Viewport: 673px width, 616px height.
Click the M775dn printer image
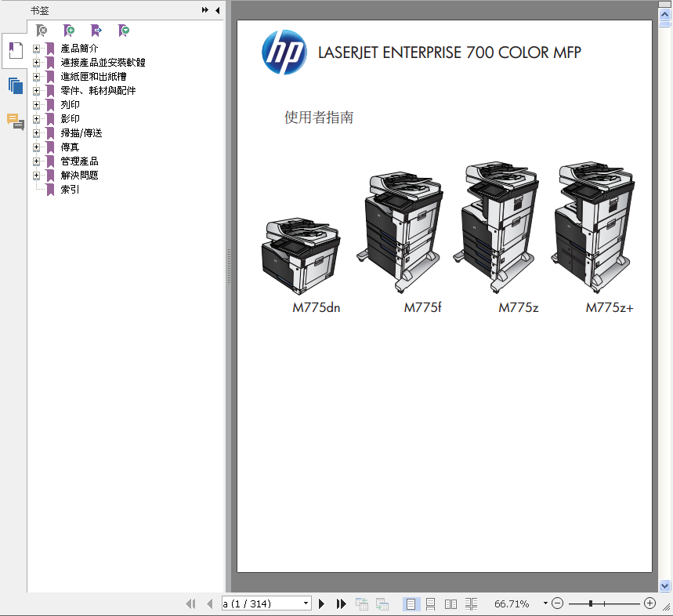click(300, 255)
